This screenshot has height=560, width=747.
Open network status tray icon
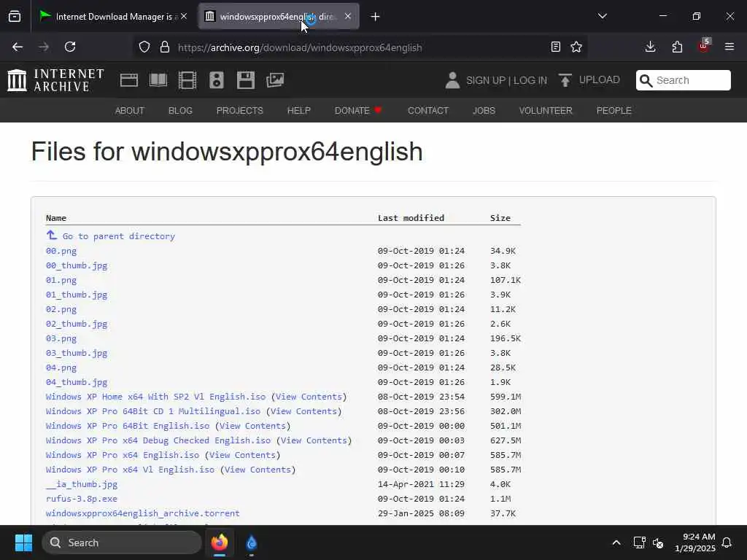[639, 542]
